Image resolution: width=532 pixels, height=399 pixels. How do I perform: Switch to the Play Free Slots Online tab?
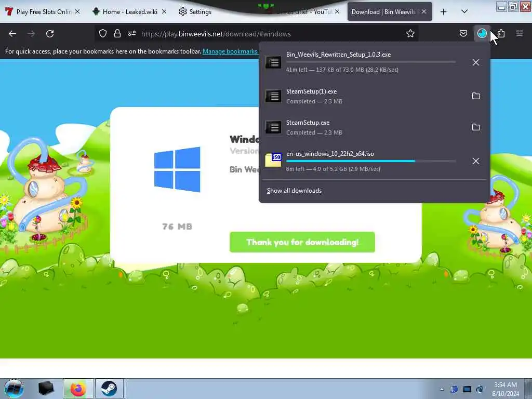[43, 11]
